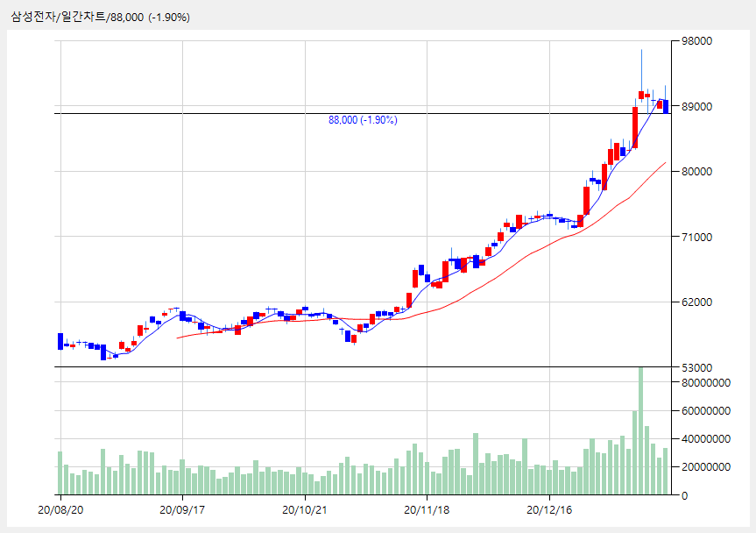Click the 20/08/20 date label
756x533 pixels.
pyautogui.click(x=60, y=510)
